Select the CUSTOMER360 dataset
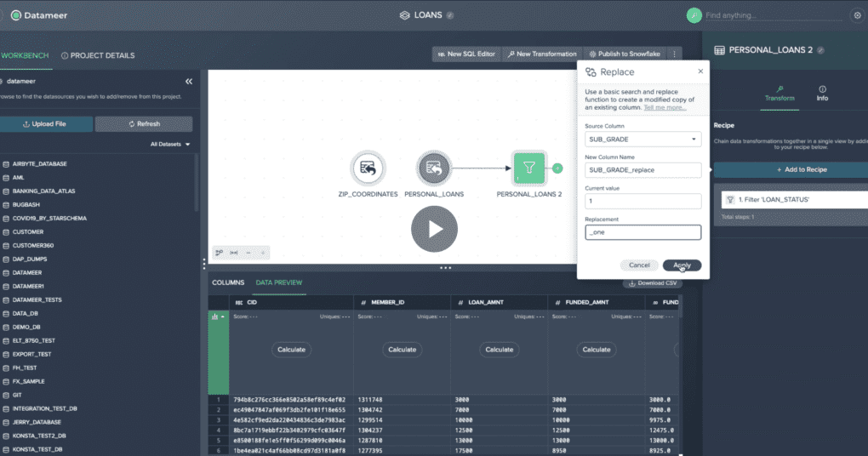The height and width of the screenshot is (456, 868). [32, 246]
